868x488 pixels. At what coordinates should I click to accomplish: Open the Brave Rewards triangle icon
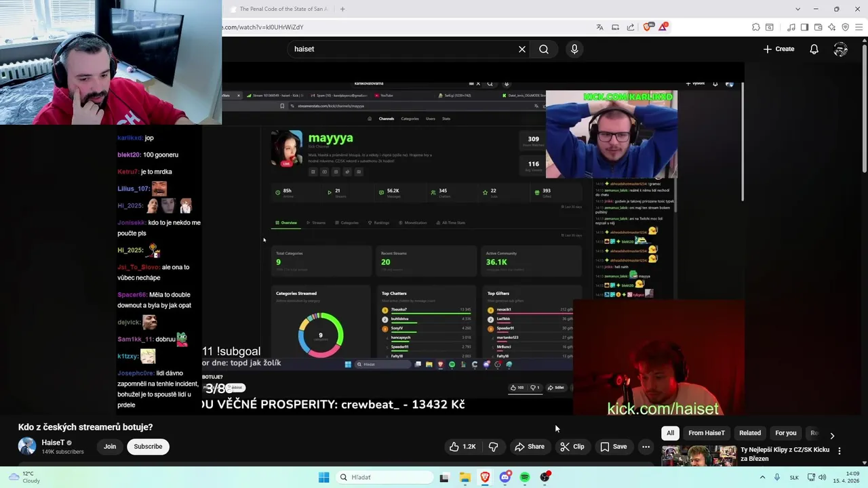(x=664, y=27)
